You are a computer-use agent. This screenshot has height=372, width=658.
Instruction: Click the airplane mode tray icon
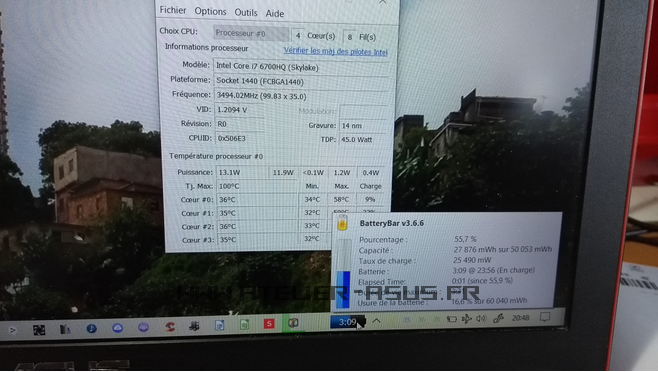[466, 319]
